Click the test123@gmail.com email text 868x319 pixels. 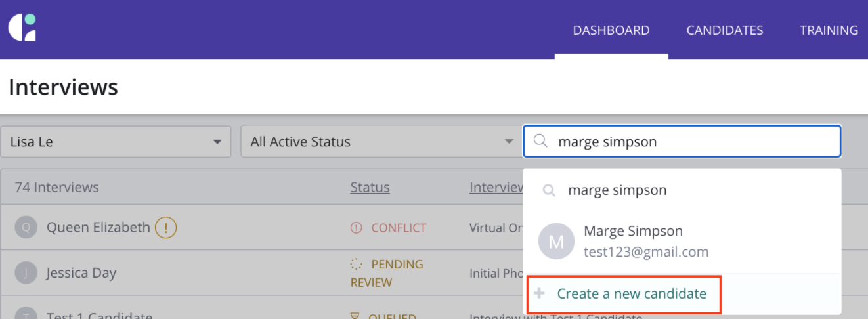pyautogui.click(x=646, y=251)
